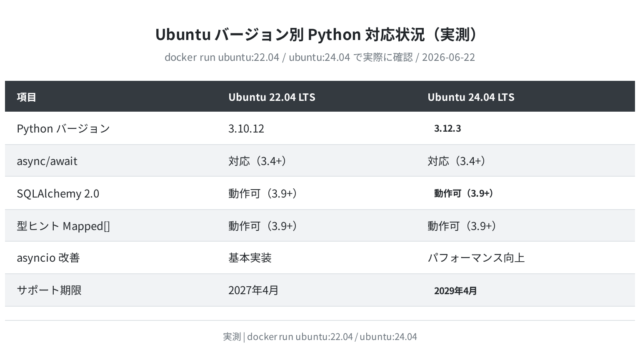Click the Ubuntu 22.04 LTS column header
The height and width of the screenshot is (360, 640).
coord(271,97)
